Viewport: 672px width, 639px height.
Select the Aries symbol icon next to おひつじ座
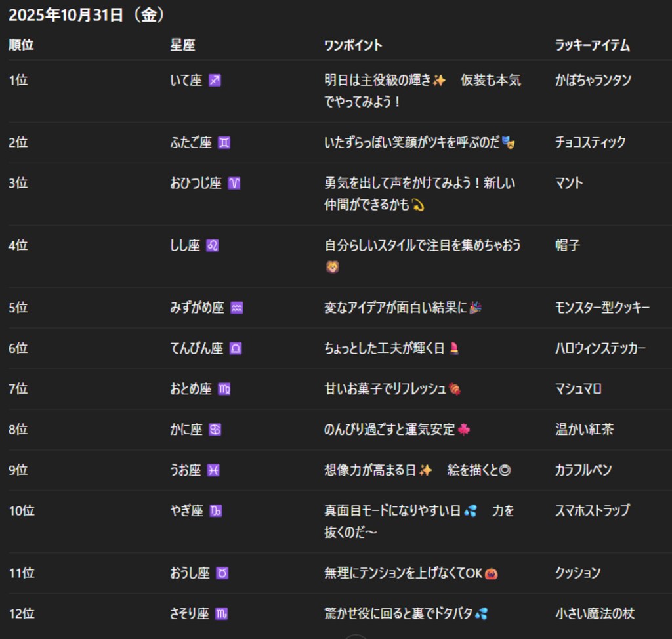click(234, 184)
